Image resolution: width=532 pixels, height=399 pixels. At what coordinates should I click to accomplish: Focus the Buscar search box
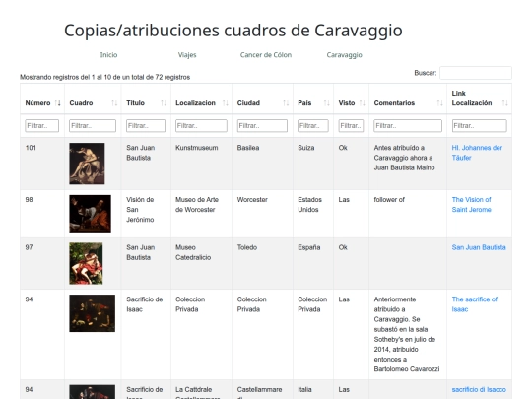476,73
